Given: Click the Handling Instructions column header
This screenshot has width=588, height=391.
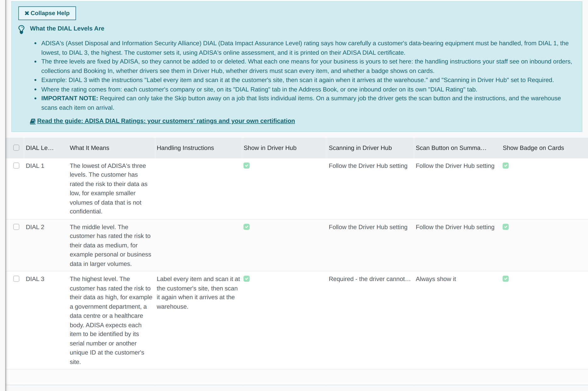Looking at the screenshot, I should click(185, 148).
